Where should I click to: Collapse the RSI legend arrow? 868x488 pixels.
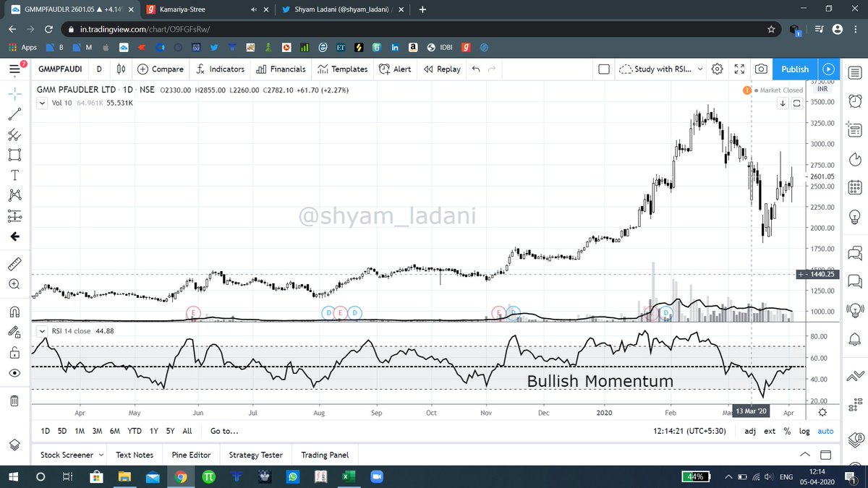(42, 331)
